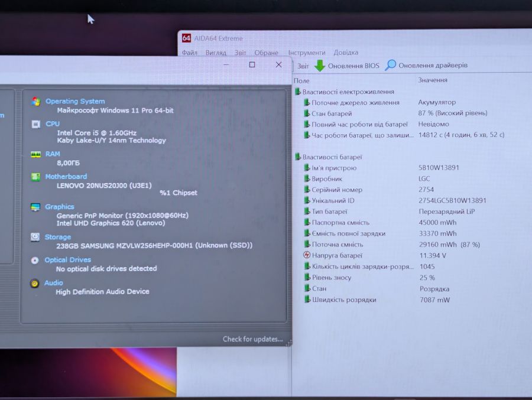
Task: Click the Оновлення драйверів magnifier icon
Action: 391,65
